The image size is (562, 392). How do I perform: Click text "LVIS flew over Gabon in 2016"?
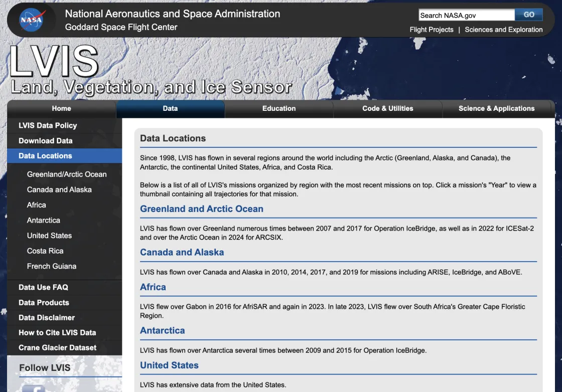click(x=332, y=311)
